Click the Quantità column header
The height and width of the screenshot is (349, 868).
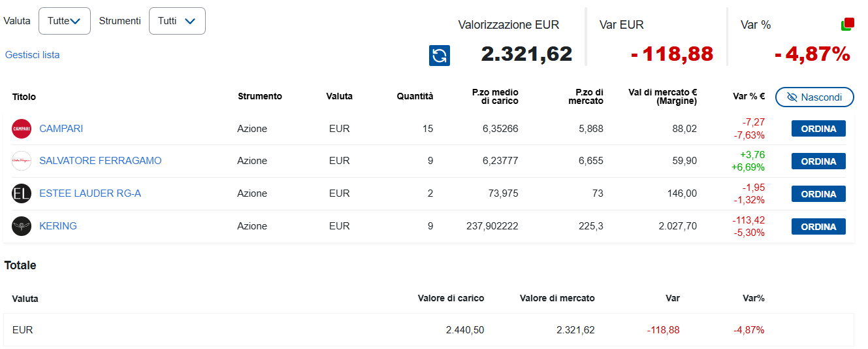point(415,97)
